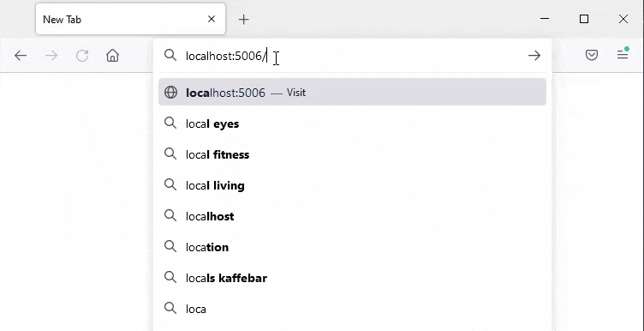Visit the localhost:5006 suggestion
This screenshot has width=644, height=331.
tap(352, 92)
